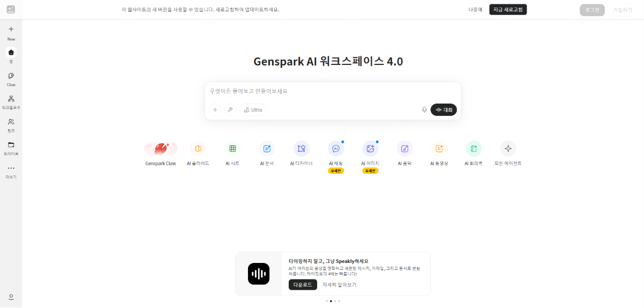The width and height of the screenshot is (644, 308).
Task: Click the 무제한 badge under AI 이미지
Action: [370, 171]
